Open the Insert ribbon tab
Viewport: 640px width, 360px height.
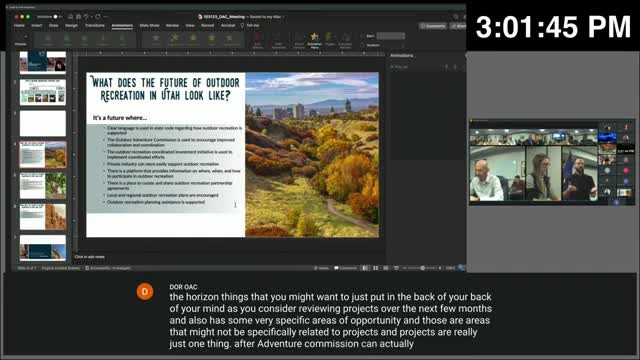click(37, 25)
